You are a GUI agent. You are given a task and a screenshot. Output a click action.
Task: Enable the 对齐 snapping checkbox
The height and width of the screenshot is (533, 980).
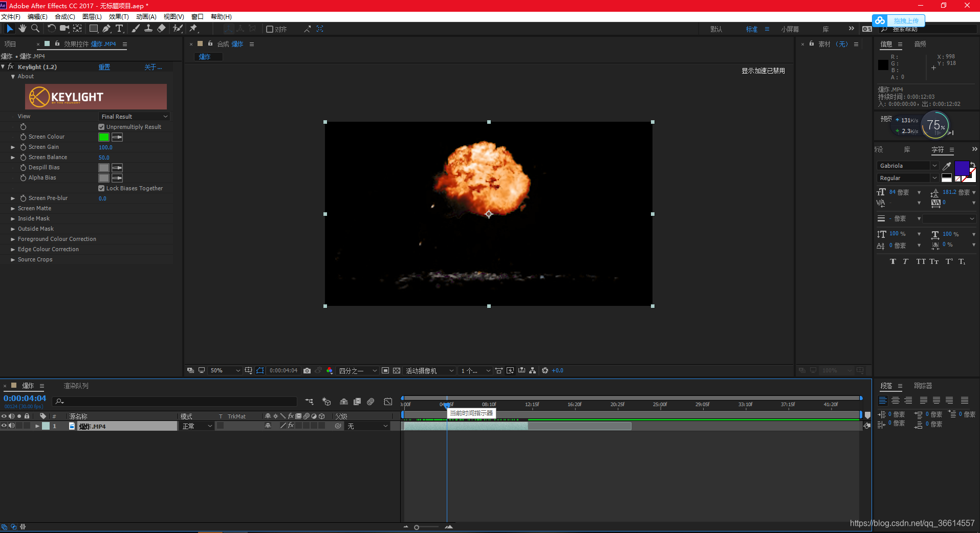(x=270, y=29)
